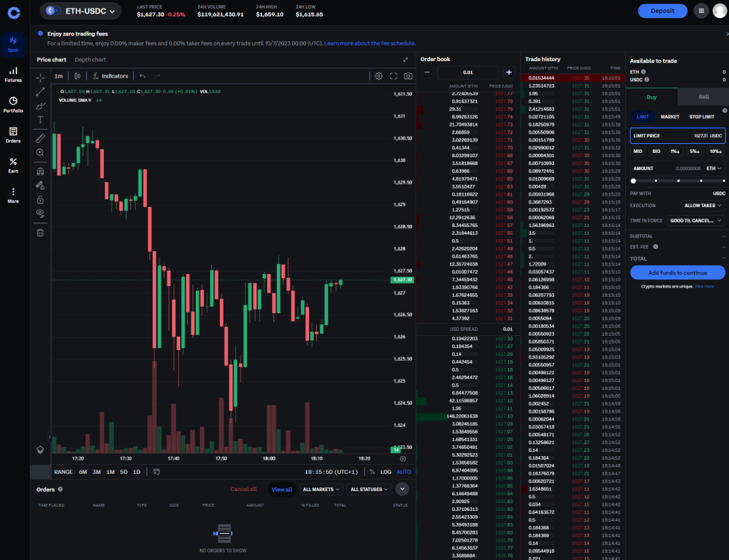The width and height of the screenshot is (729, 560).
Task: Select the ruler measure tool in drawing toolbar
Action: coord(40,137)
